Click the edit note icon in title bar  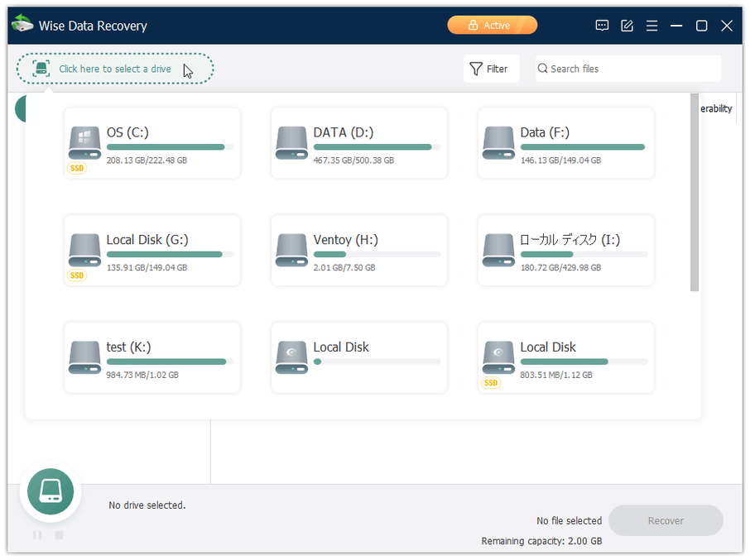coord(627,26)
